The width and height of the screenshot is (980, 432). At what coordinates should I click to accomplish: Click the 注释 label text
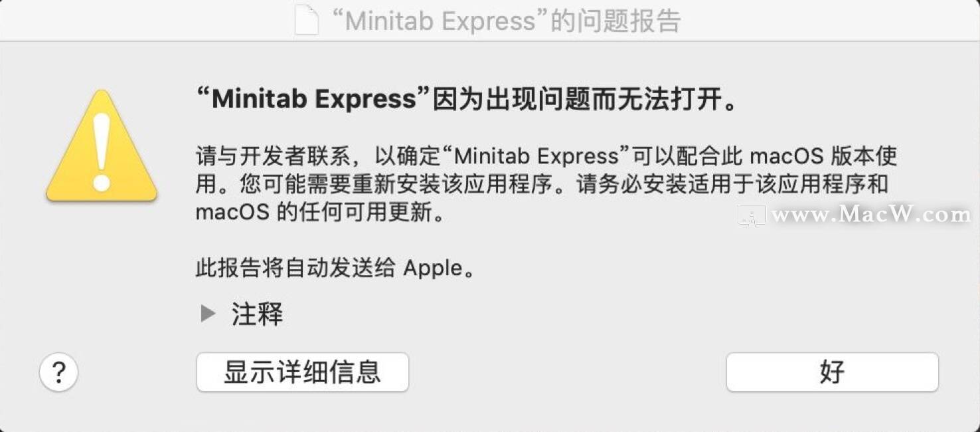coord(257,314)
